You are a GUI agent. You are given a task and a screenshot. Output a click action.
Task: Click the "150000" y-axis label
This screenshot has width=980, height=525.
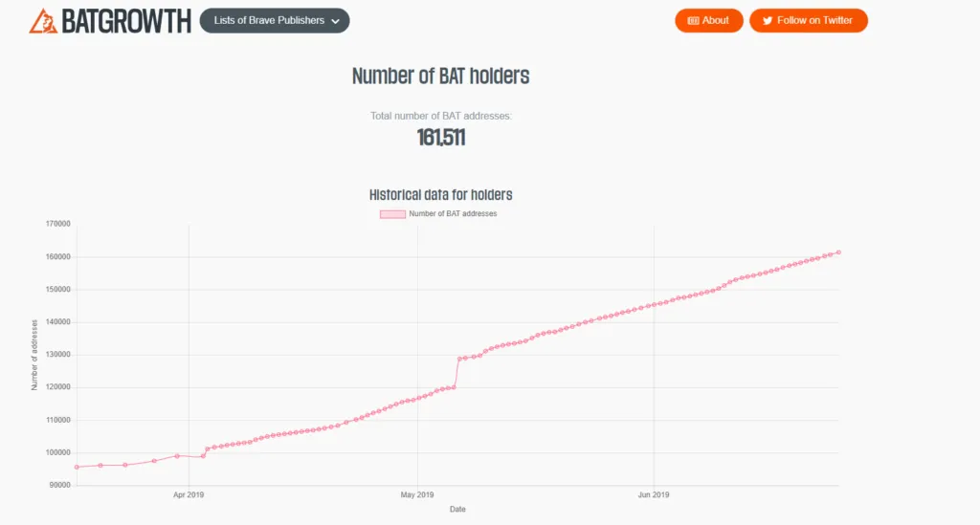pos(58,290)
